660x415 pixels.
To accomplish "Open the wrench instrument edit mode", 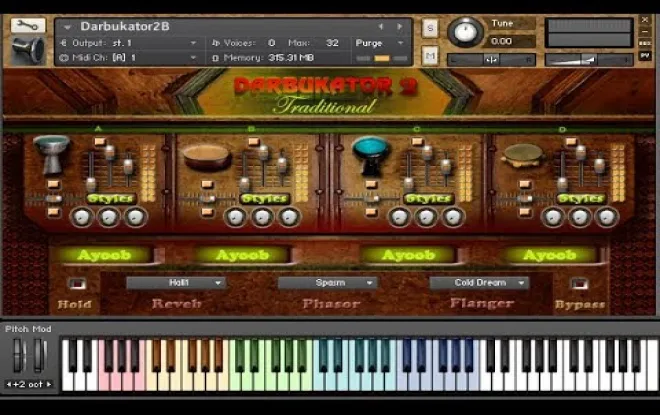I will 28,26.
